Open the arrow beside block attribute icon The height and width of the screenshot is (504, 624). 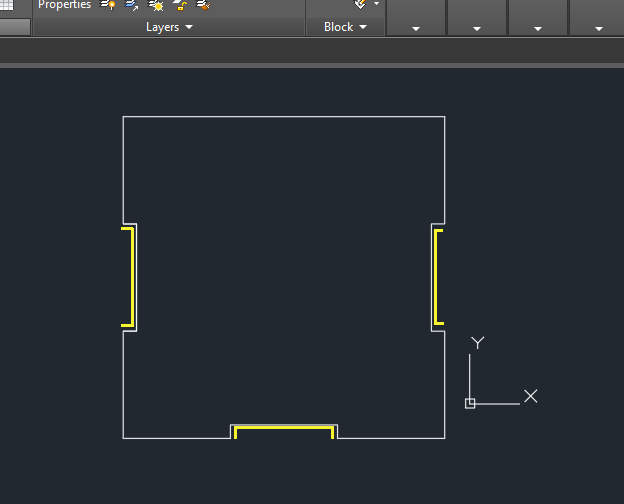(376, 4)
